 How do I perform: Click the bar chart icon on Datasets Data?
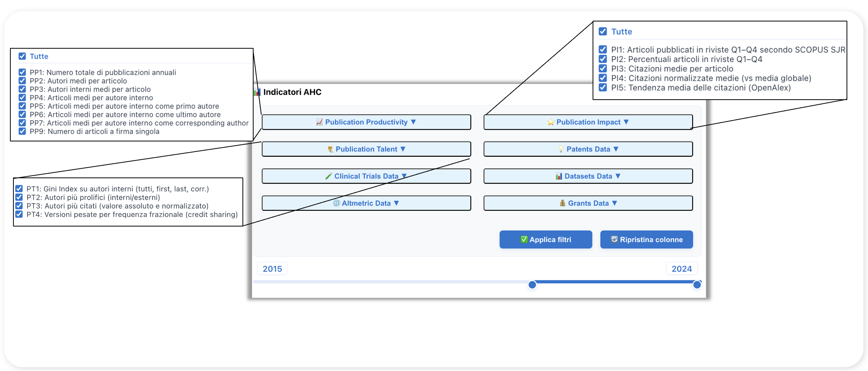559,176
